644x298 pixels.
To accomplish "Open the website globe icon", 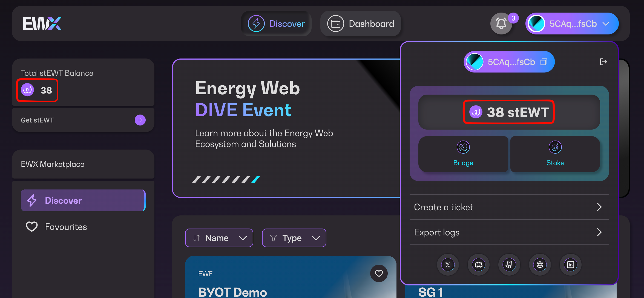I will 540,265.
